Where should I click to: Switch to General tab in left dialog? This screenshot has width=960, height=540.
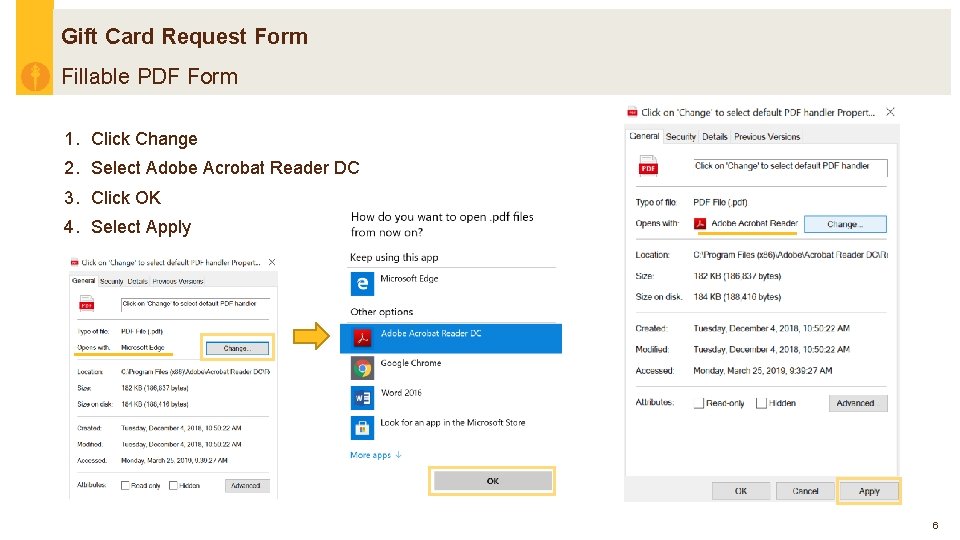(84, 280)
